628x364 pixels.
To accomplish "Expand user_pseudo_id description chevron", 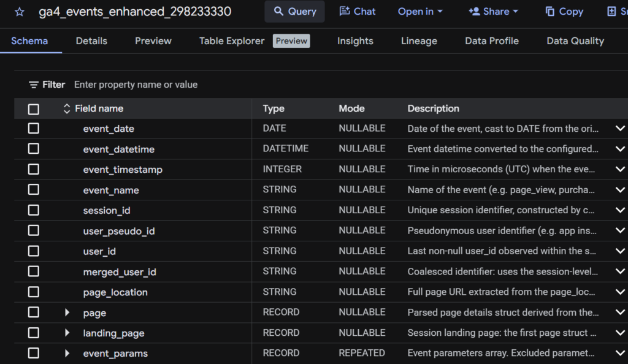I will click(x=620, y=230).
